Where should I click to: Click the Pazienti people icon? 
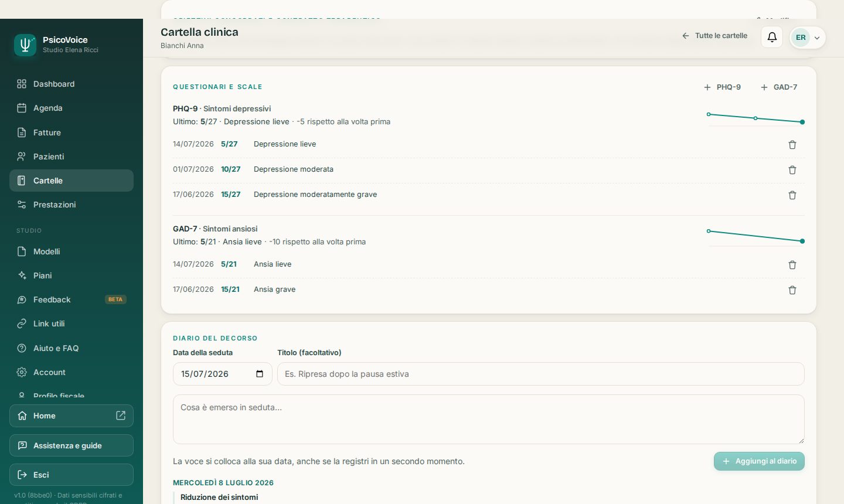[x=22, y=156]
